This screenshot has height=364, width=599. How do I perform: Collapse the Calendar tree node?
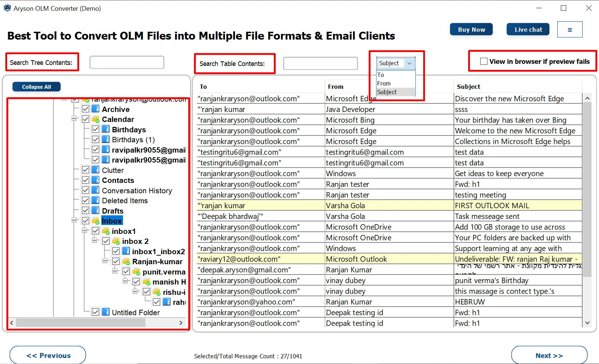[x=74, y=119]
